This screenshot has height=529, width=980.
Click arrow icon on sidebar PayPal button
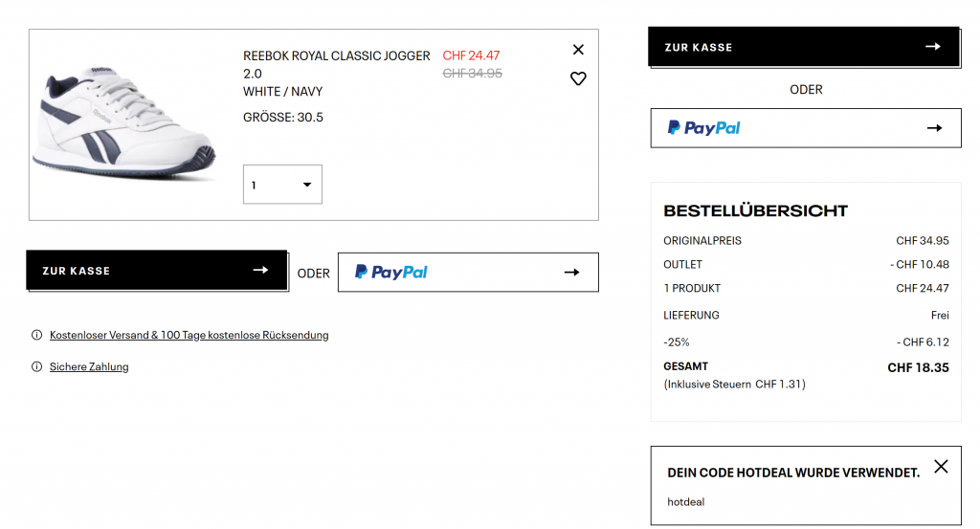tap(935, 128)
